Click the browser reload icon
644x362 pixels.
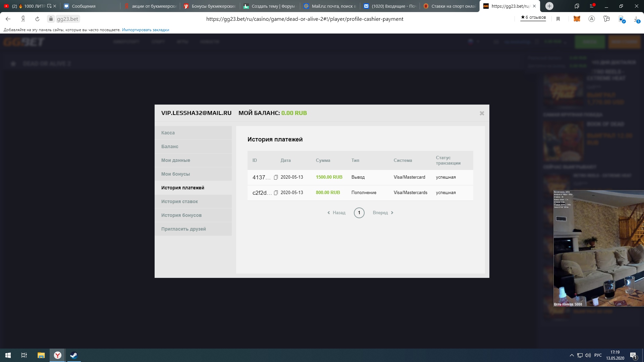pos(37,19)
